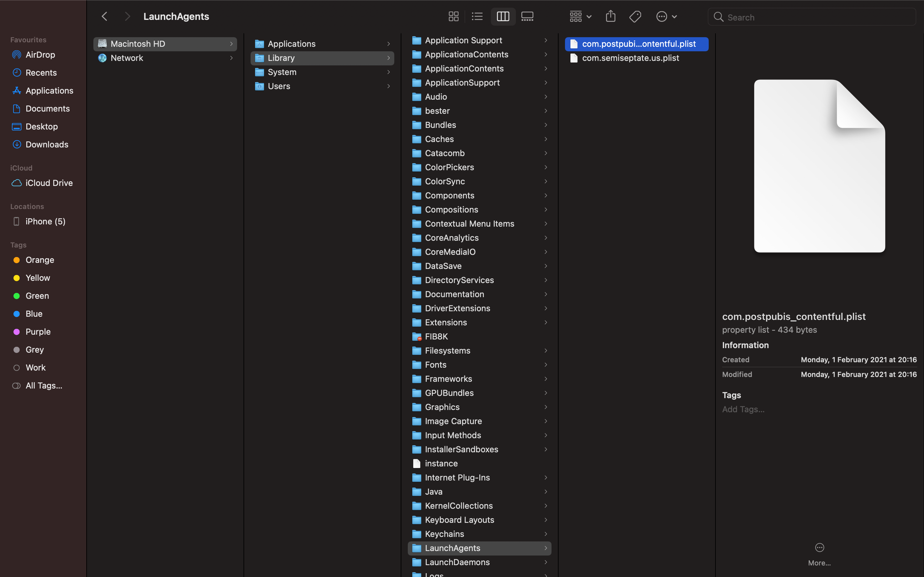Expand the LaunchDaemons folder chevron

[x=546, y=562]
